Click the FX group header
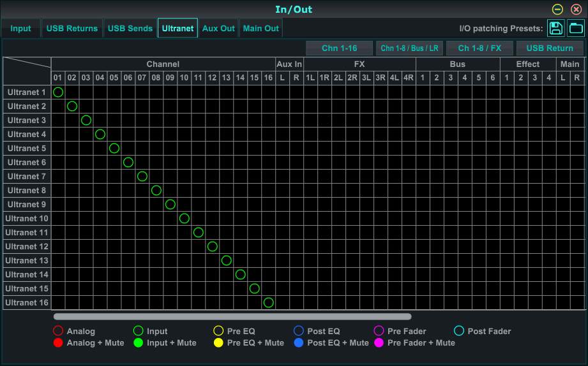 pyautogui.click(x=359, y=64)
